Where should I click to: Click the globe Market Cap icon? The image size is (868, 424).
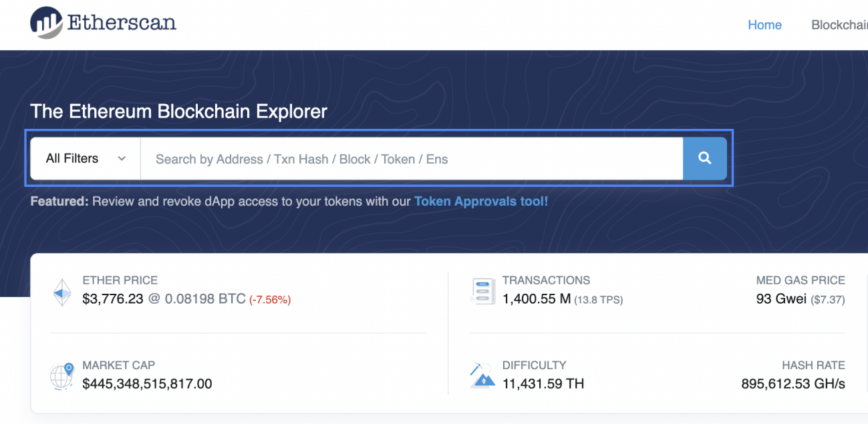coord(61,377)
